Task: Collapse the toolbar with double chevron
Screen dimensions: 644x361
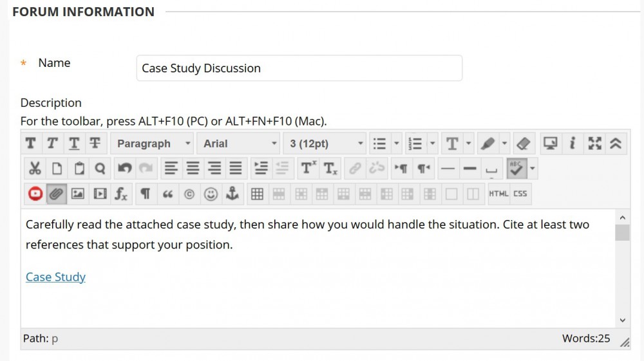Action: pyautogui.click(x=616, y=143)
